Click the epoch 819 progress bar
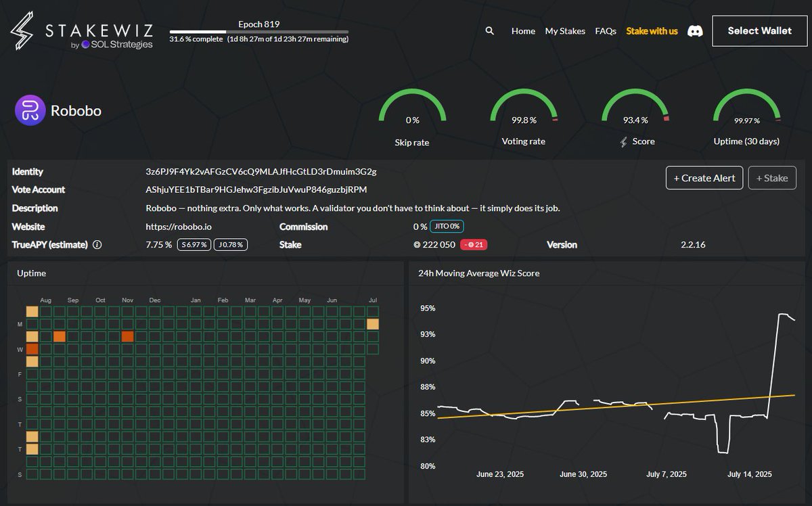Screen dimensions: 812x506 tap(259, 32)
